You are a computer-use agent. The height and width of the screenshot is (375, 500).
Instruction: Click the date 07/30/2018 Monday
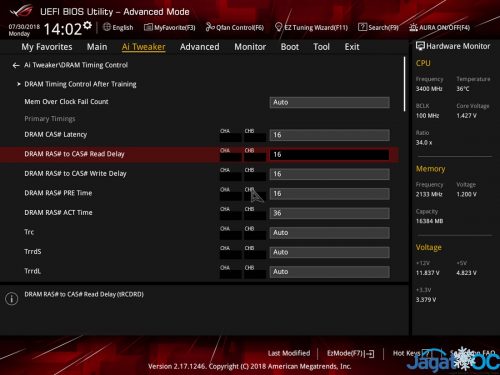[x=24, y=30]
